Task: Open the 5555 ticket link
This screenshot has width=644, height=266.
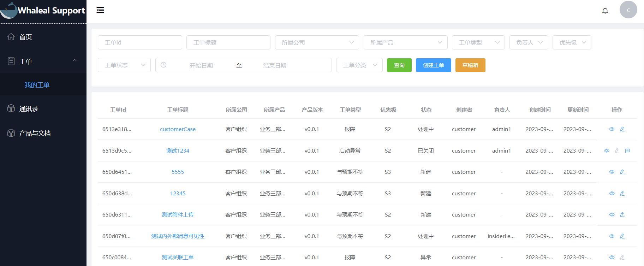Action: tap(178, 172)
